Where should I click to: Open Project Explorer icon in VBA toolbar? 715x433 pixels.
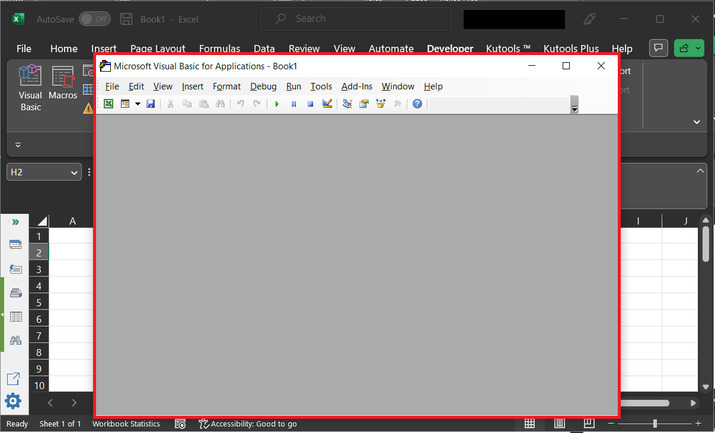(x=347, y=104)
